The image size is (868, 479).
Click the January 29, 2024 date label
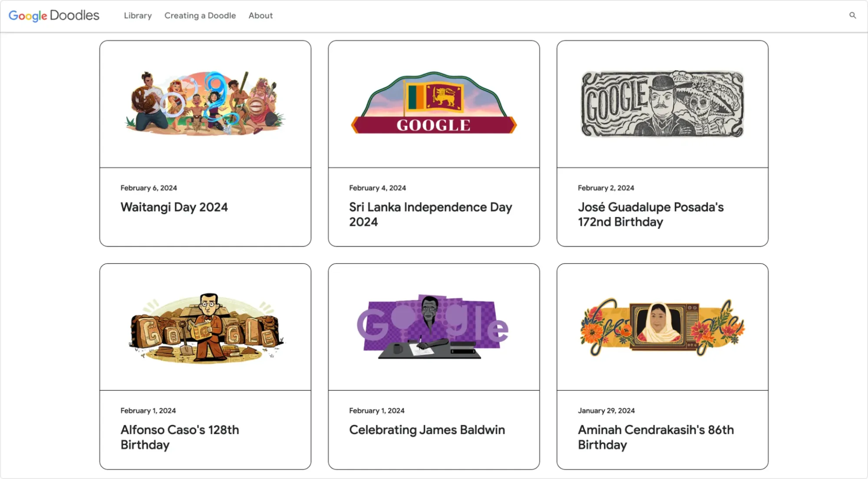(x=606, y=411)
